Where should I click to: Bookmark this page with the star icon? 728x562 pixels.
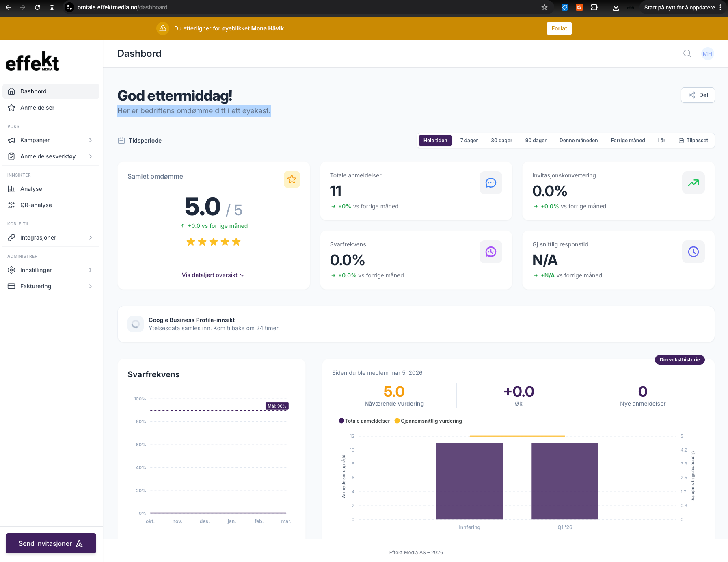544,7
